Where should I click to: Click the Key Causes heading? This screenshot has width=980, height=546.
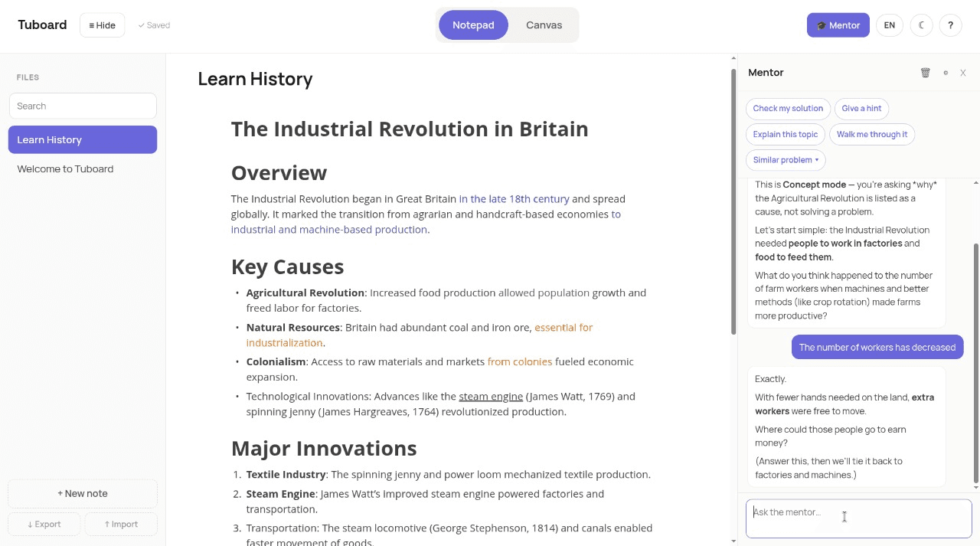pyautogui.click(x=287, y=266)
